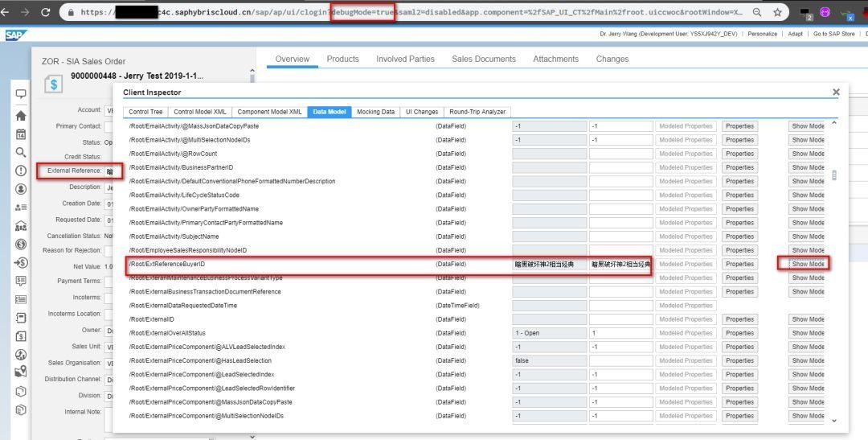
Task: Click the editable value field of /Root/ExtReferenceBuyerID
Action: click(621, 265)
